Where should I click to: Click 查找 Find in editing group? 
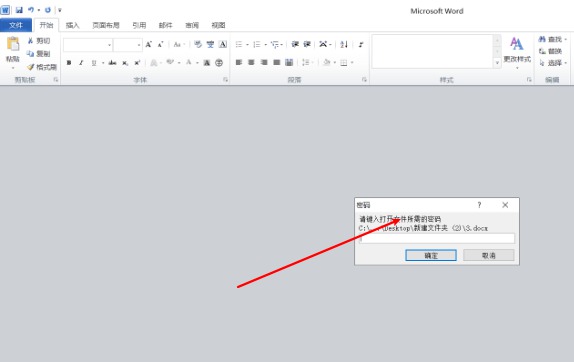552,40
